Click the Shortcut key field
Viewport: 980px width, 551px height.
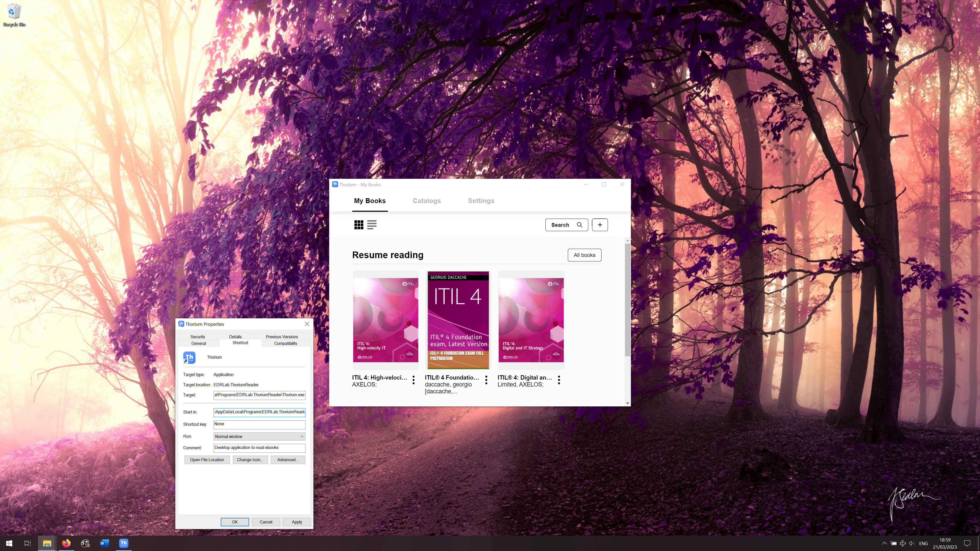259,424
